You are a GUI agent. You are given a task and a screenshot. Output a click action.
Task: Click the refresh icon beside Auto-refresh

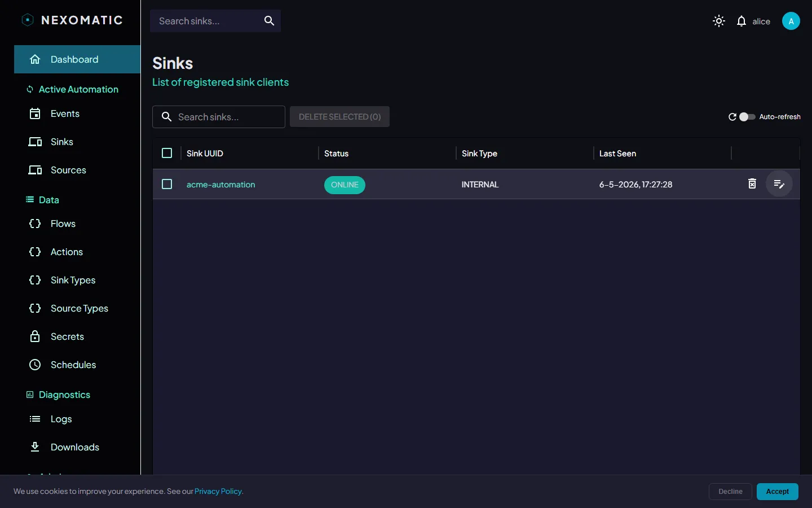point(732,117)
